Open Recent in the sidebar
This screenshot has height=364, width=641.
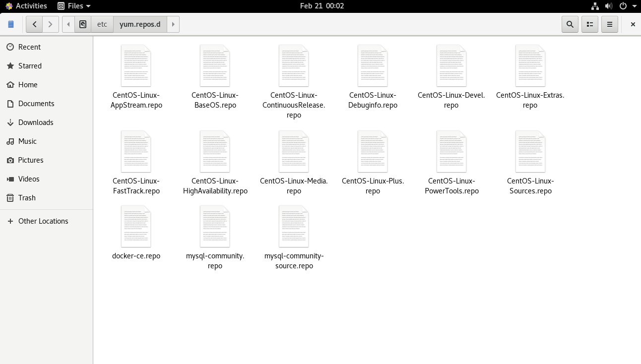coord(47,47)
